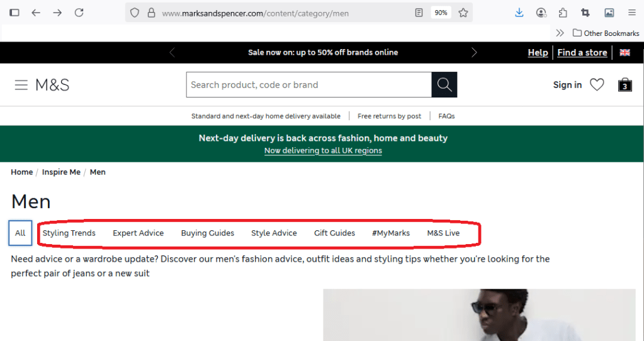Click the 90% zoom level indicator
644x341 pixels.
coord(441,13)
